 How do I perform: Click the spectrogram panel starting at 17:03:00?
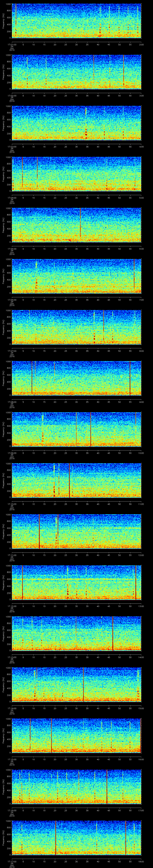pyautogui.click(x=77, y=123)
